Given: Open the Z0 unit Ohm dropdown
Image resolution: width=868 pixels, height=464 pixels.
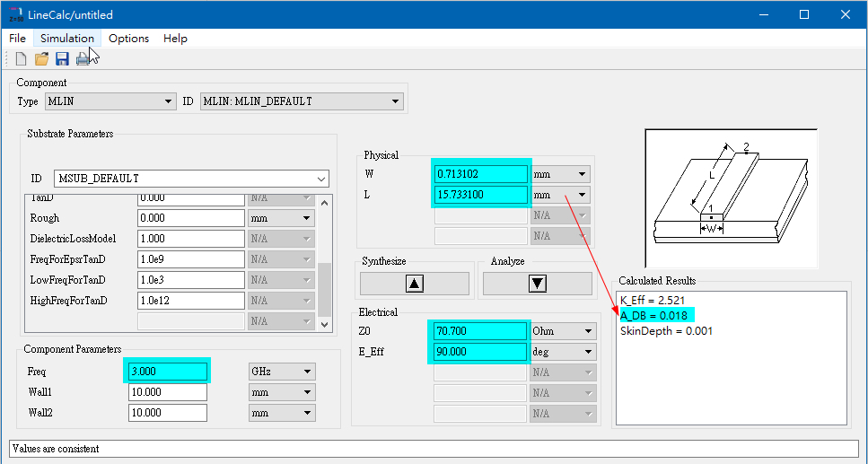Looking at the screenshot, I should (x=563, y=331).
